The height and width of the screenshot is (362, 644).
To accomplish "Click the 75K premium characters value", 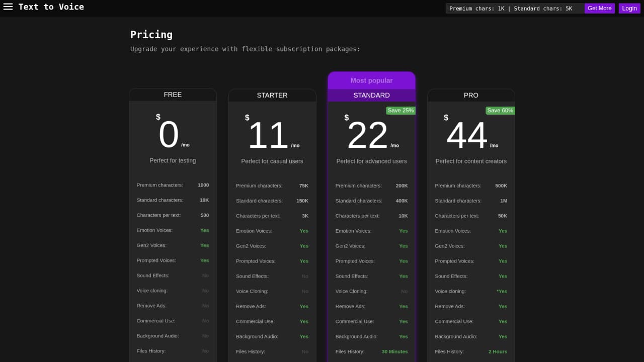I will (303, 186).
